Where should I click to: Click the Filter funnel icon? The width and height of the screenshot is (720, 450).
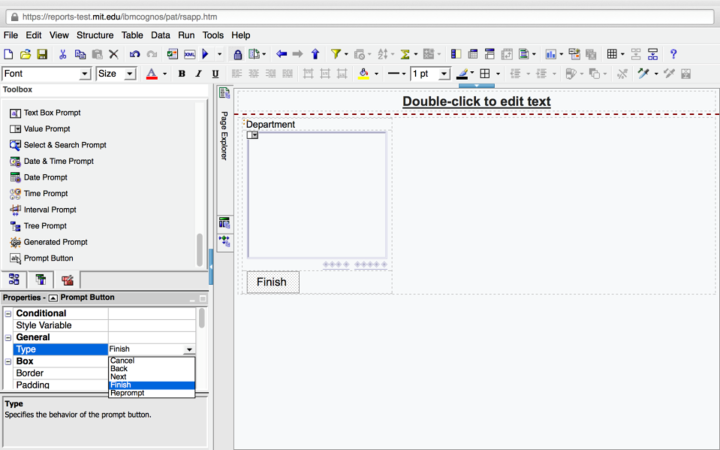(336, 54)
